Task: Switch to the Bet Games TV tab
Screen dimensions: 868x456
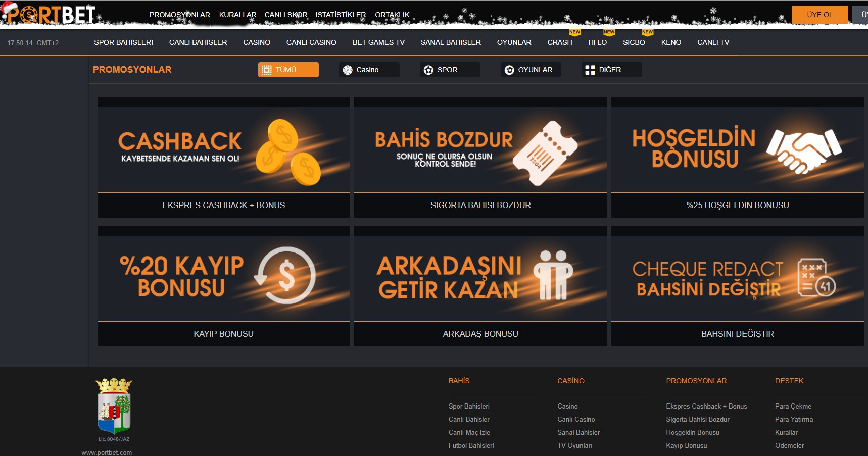Action: click(378, 42)
